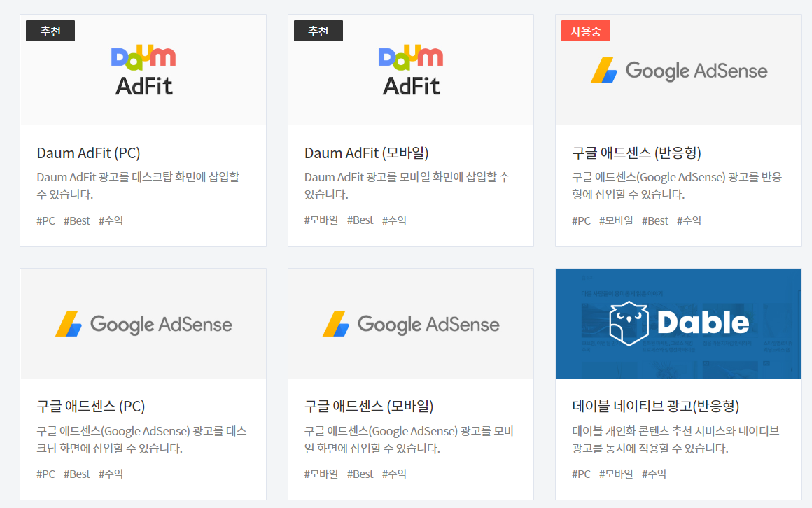Click #모바일 tag on 구글 애드센스 (반응형) card

(x=616, y=220)
